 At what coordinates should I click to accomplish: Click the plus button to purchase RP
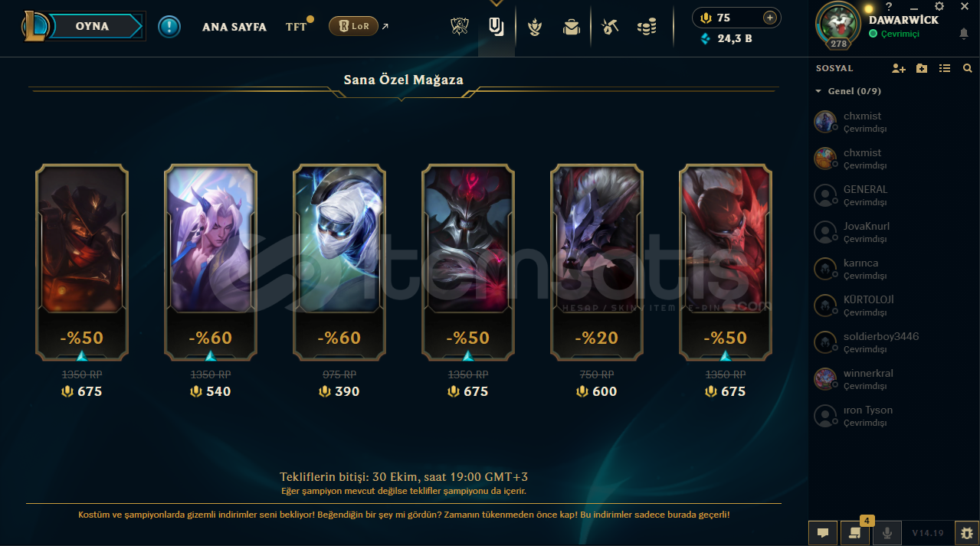tap(770, 18)
